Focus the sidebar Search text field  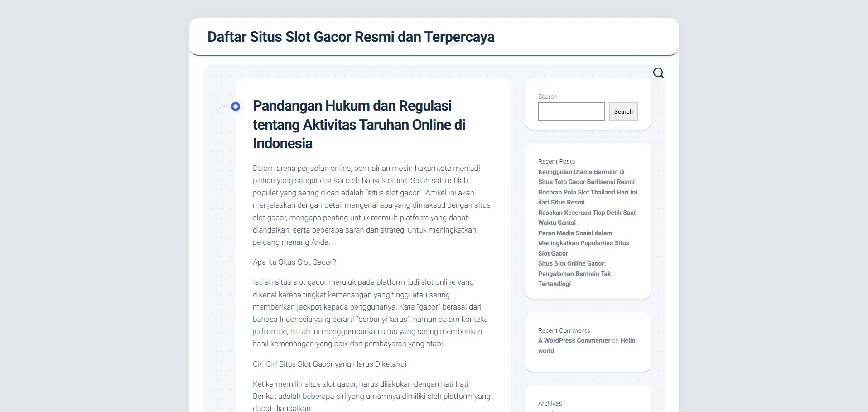571,111
